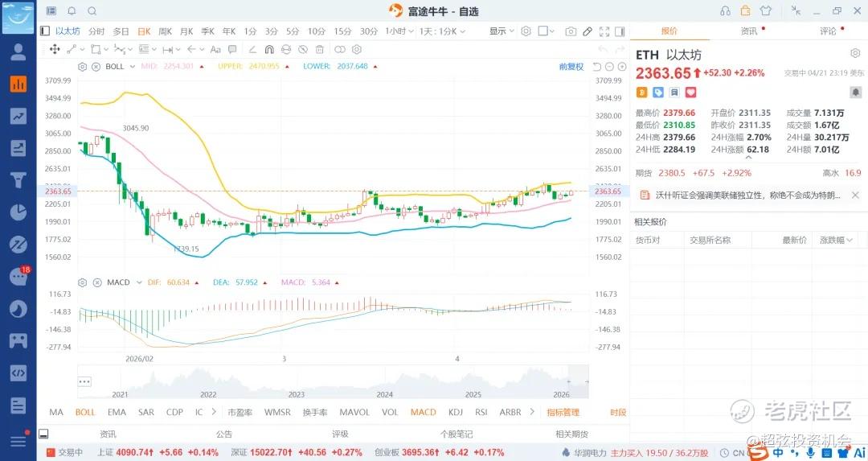868x461 pixels.
Task: Open the notification bell in title bar
Action: coord(72,11)
